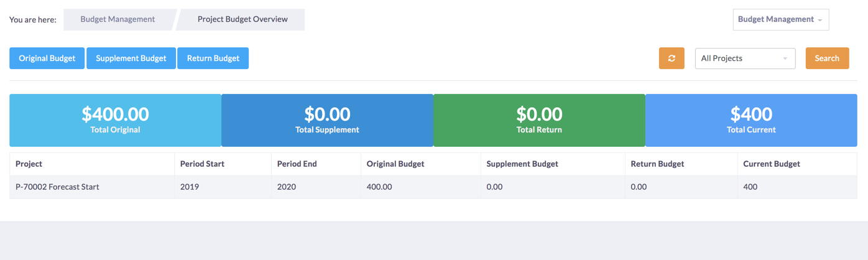The height and width of the screenshot is (260, 868).
Task: Select the Return Budget button
Action: 213,58
